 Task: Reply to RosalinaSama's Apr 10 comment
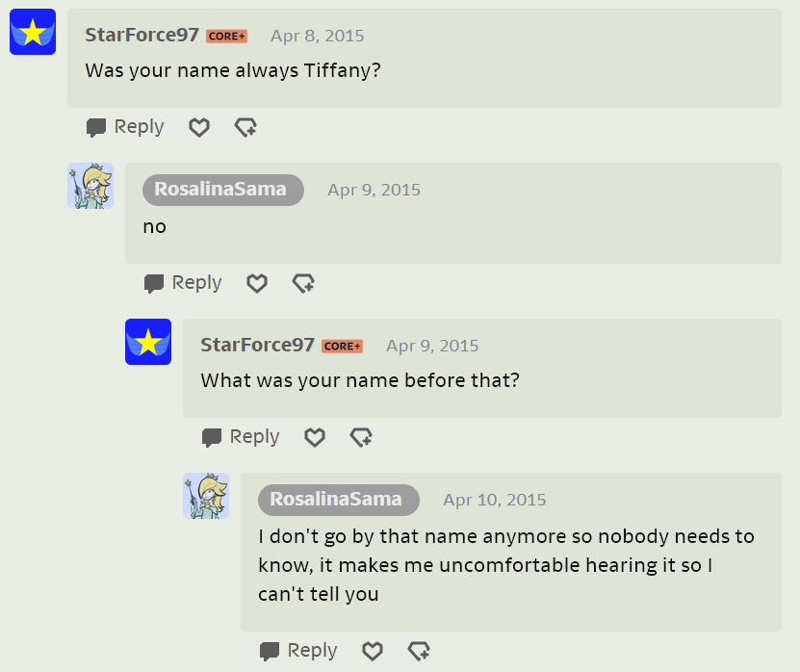pos(298,651)
